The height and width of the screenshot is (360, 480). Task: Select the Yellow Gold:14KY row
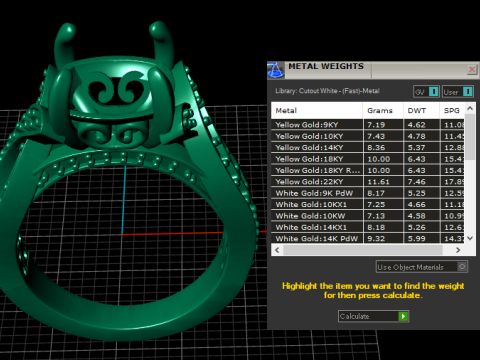tap(368, 147)
